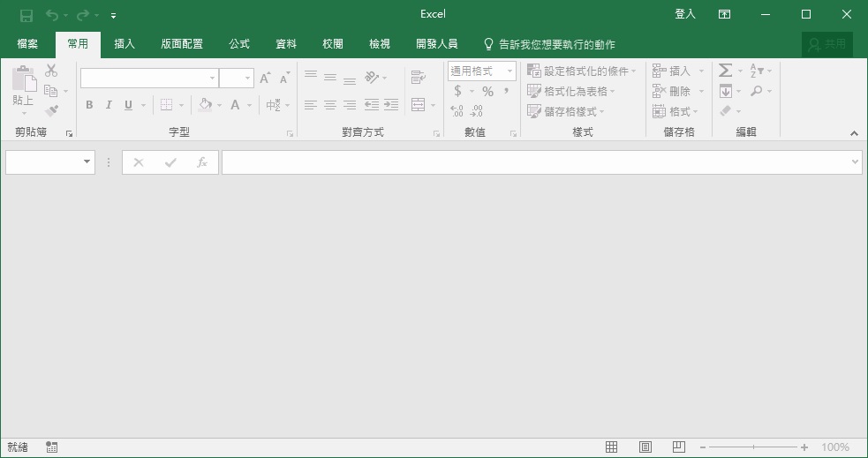Open the 插入 ribbon tab
This screenshot has width=868, height=458.
[125, 44]
